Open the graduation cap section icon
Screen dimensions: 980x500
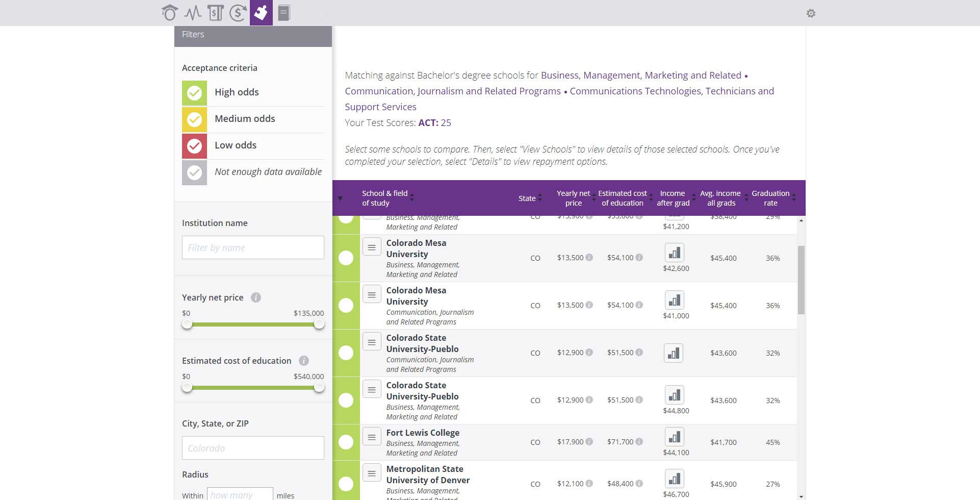170,13
